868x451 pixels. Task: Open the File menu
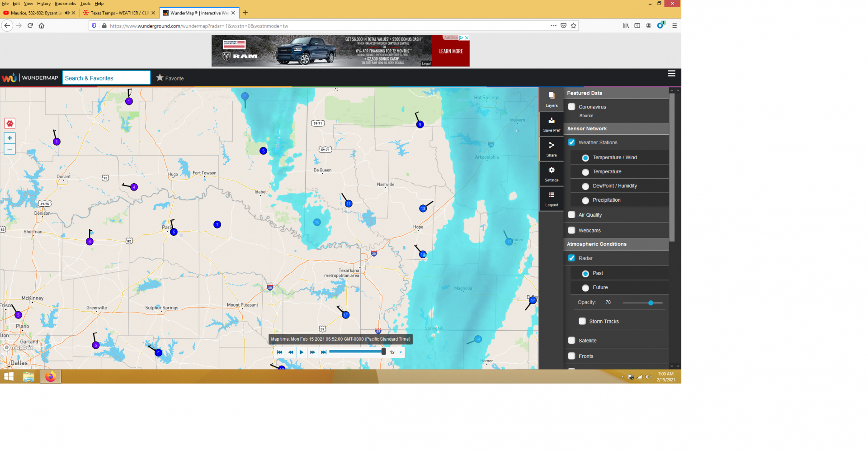click(x=5, y=3)
